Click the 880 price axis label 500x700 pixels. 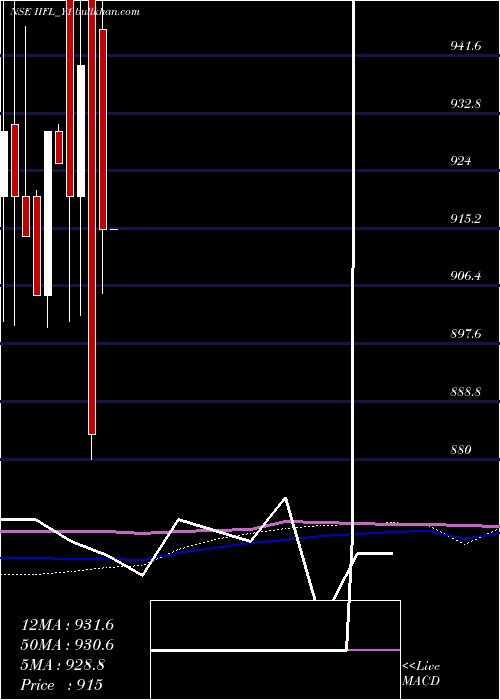[x=461, y=450]
